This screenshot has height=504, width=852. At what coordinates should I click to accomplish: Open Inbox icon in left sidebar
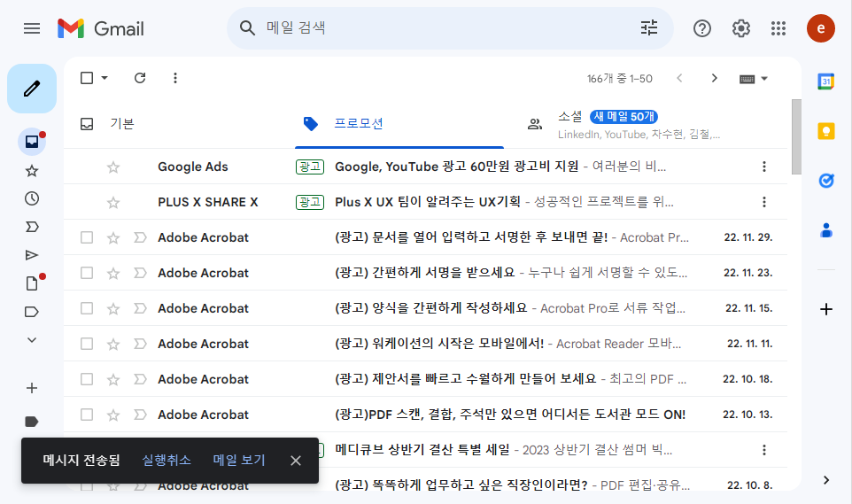click(x=32, y=142)
